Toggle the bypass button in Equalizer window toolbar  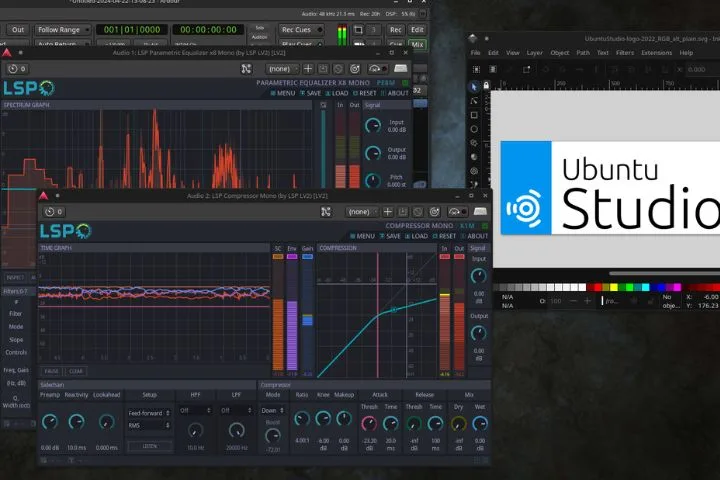point(378,68)
